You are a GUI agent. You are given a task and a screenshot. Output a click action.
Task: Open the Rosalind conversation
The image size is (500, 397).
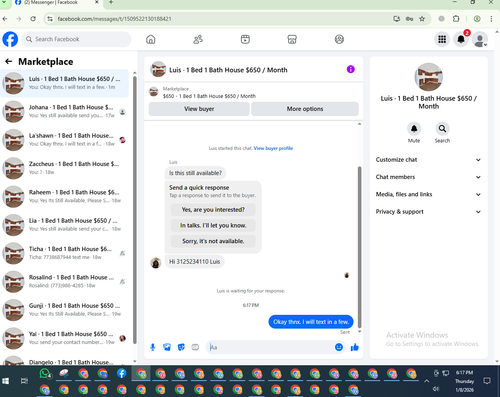(64, 282)
